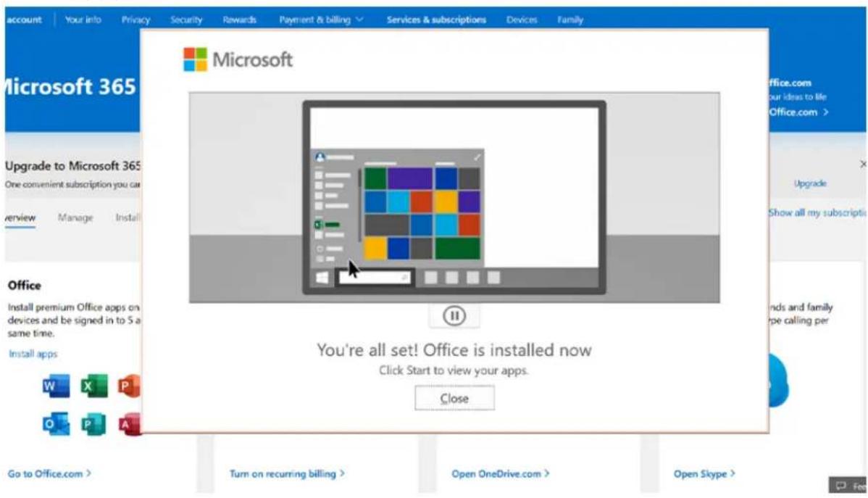
Task: Open the Excel app icon
Action: 93,386
